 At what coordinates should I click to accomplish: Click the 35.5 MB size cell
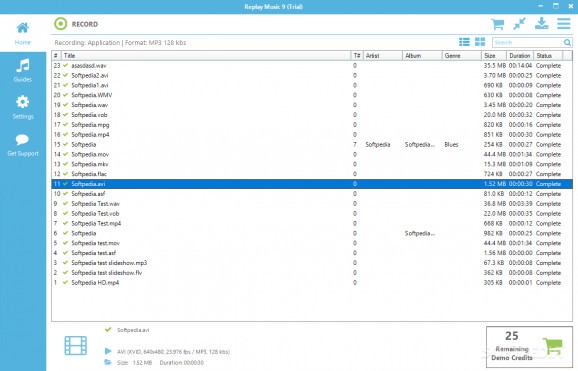click(495, 66)
